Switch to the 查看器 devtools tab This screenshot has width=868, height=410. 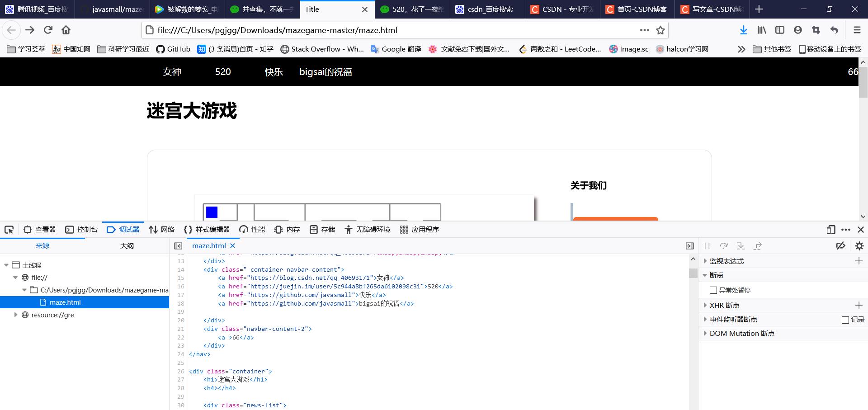tap(40, 230)
